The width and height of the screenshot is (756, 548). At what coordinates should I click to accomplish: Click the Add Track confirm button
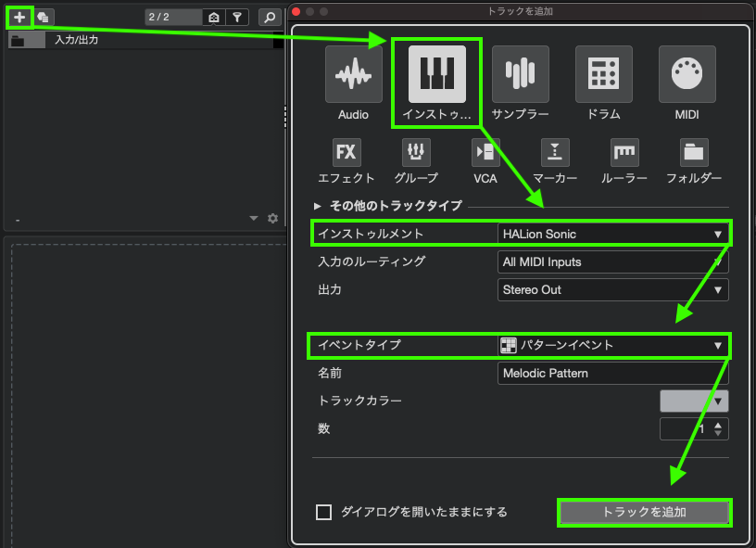pyautogui.click(x=645, y=513)
